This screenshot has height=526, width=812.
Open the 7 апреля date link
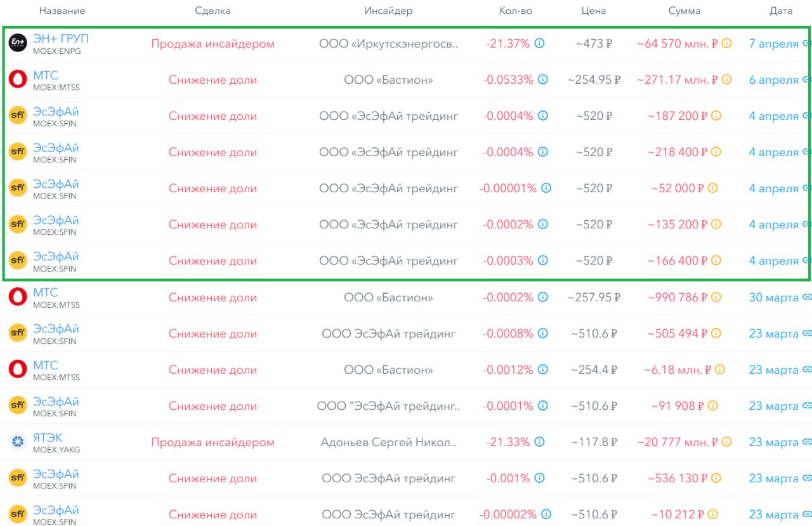tap(773, 44)
